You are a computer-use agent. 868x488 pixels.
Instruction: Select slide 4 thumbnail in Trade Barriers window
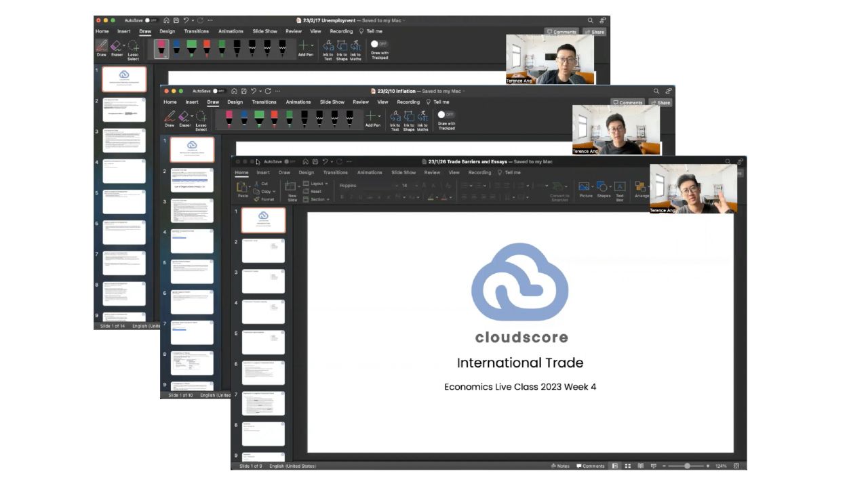(x=263, y=312)
